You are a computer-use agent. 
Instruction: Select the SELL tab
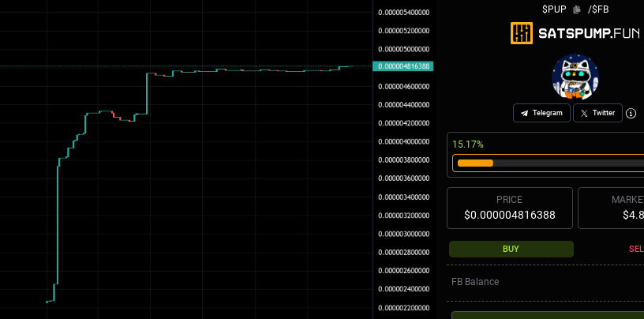pos(636,249)
